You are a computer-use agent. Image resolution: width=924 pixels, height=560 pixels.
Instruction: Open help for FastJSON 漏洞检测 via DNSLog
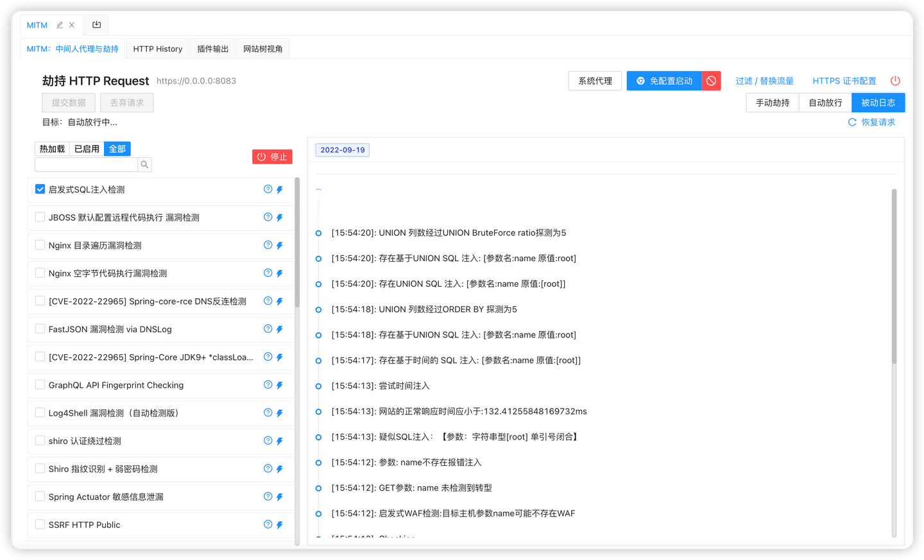tap(268, 328)
